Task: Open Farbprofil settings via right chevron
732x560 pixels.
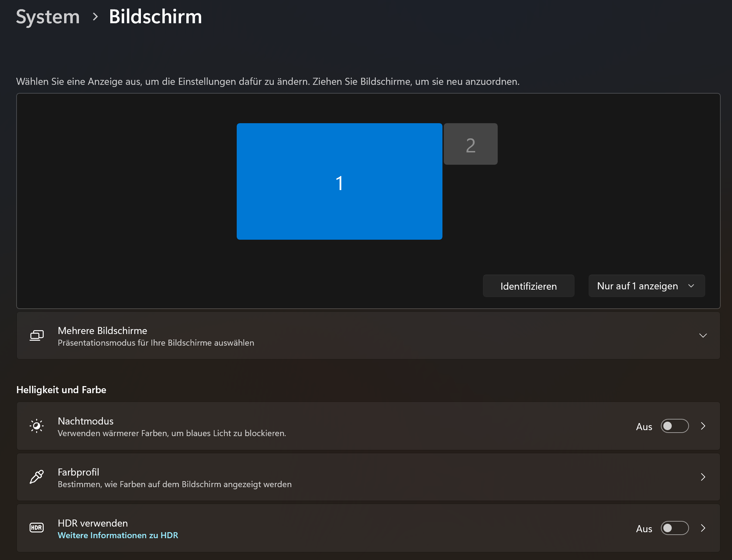Action: [703, 477]
